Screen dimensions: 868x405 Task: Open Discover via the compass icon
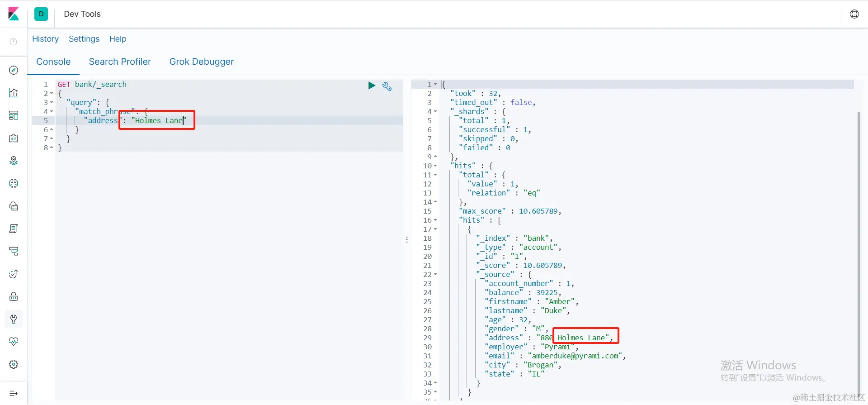[14, 70]
